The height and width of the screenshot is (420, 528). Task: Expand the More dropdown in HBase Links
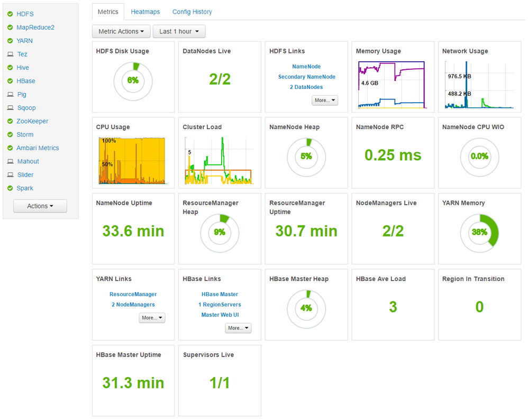click(238, 328)
